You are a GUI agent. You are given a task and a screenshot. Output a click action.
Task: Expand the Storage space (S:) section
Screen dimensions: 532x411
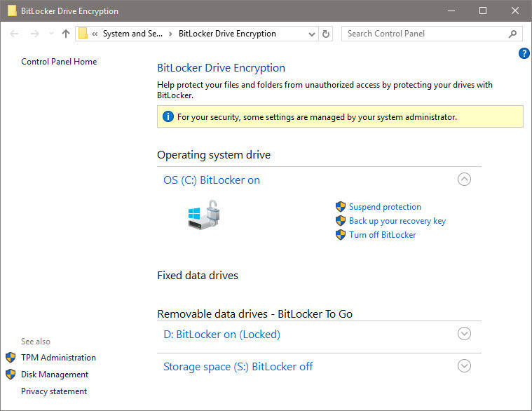[464, 366]
